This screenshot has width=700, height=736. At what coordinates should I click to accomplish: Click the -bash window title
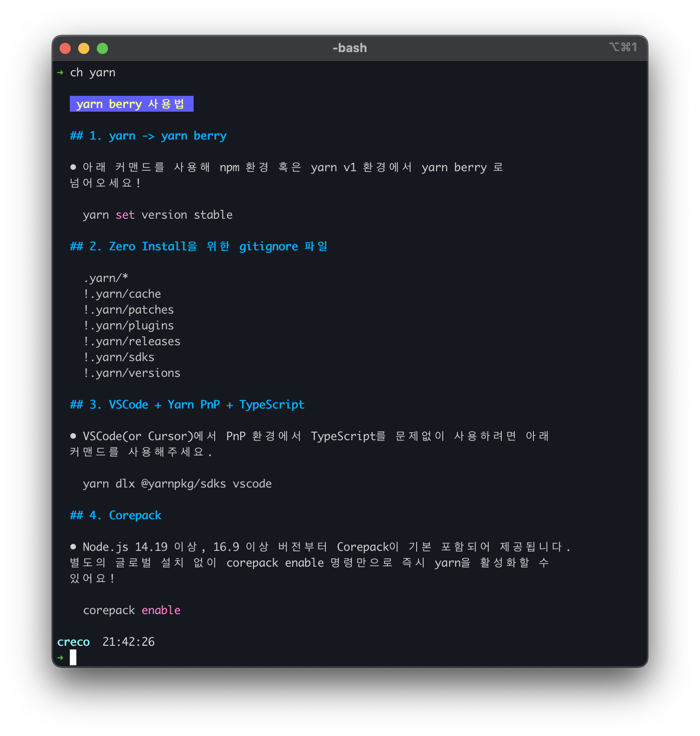point(350,48)
